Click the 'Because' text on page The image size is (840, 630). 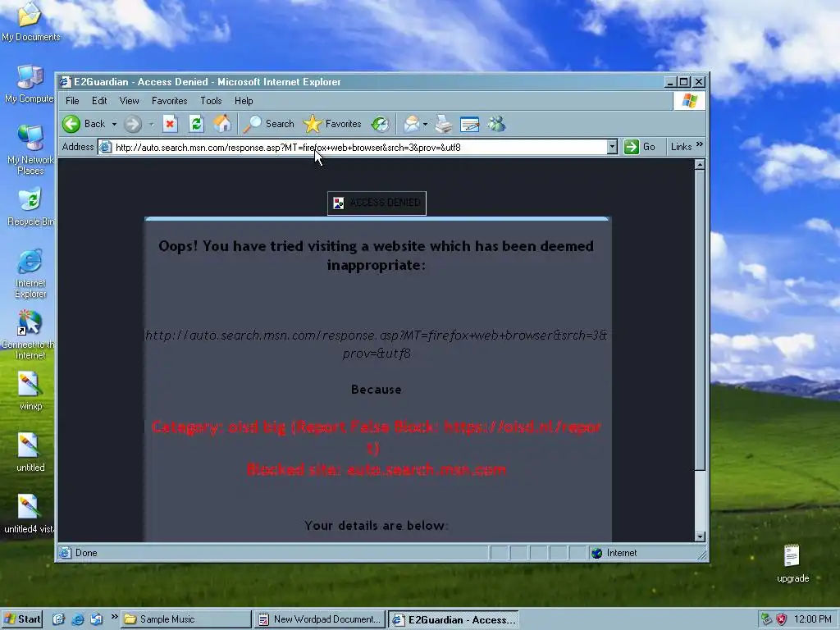[x=376, y=390]
